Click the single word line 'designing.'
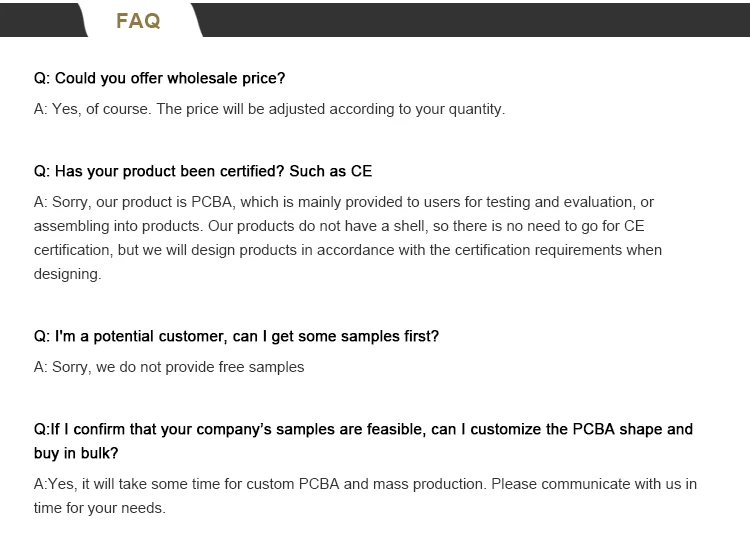The height and width of the screenshot is (534, 750). pyautogui.click(x=67, y=274)
